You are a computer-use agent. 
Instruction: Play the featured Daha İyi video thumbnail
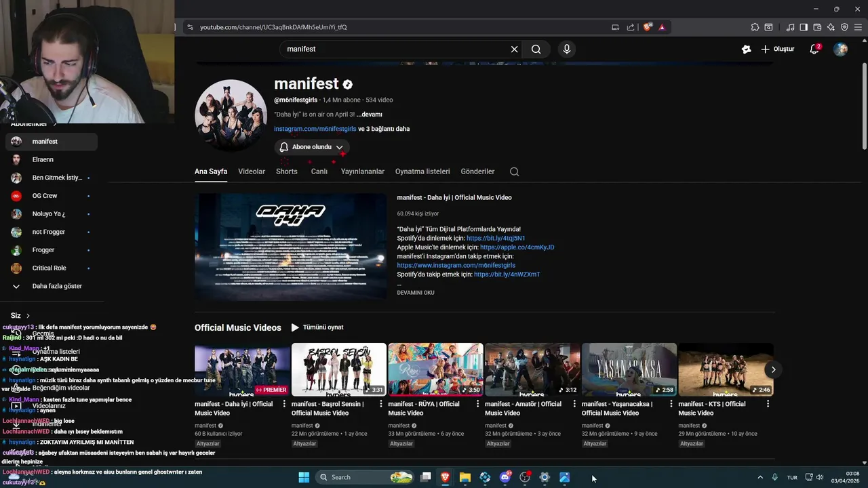pyautogui.click(x=290, y=247)
